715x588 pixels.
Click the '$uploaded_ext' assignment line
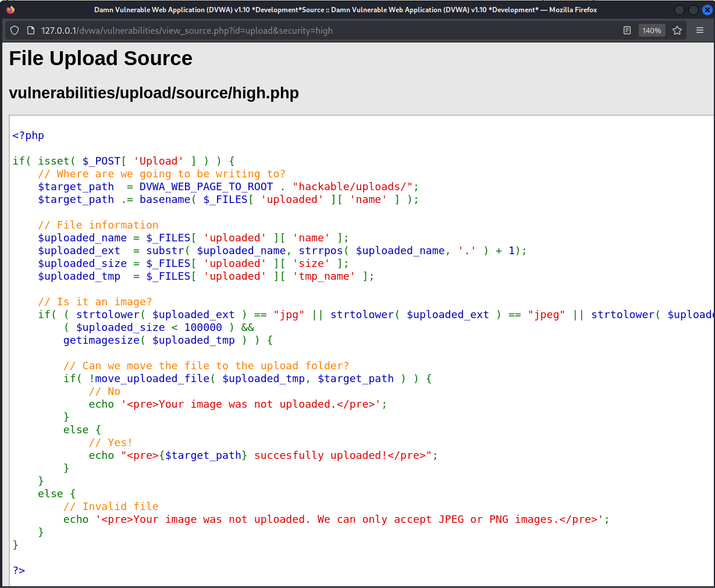282,251
